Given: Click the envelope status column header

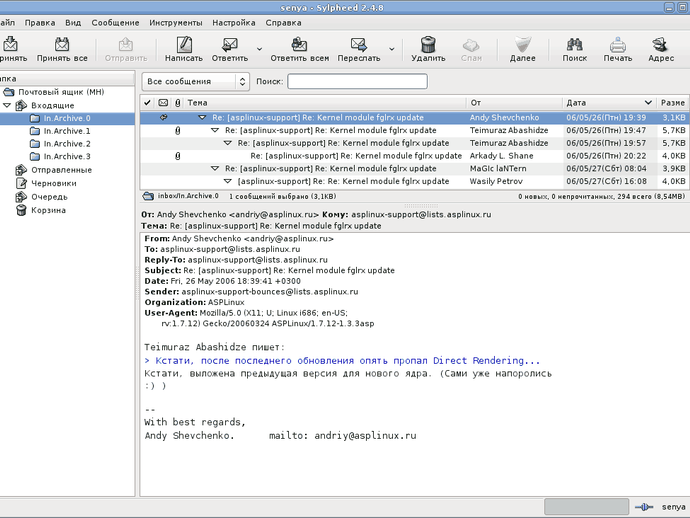Looking at the screenshot, I should point(163,103).
